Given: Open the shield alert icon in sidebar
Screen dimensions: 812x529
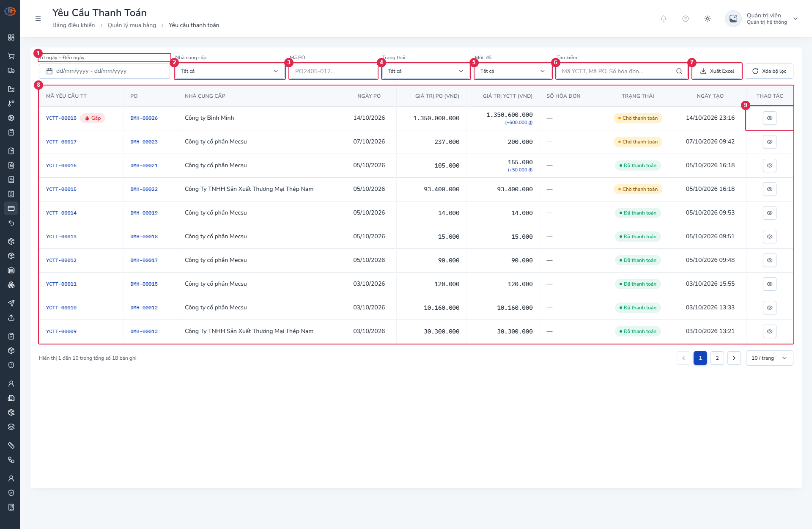Looking at the screenshot, I should pyautogui.click(x=11, y=365).
